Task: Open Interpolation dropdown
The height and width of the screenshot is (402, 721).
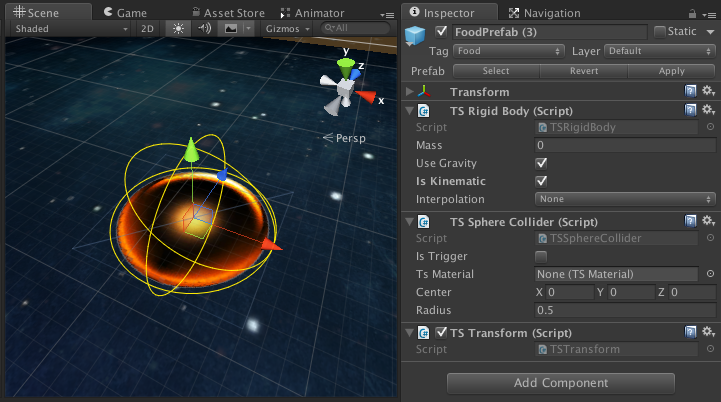Action: click(625, 199)
